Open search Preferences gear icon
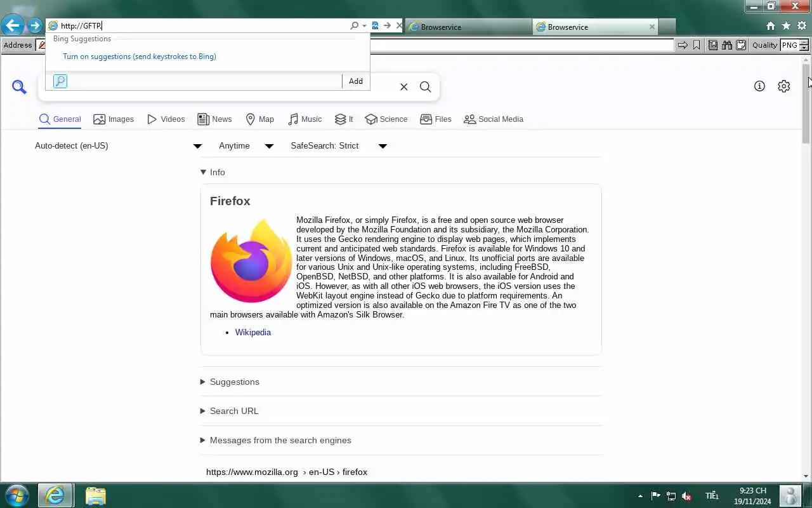This screenshot has width=812, height=508. tap(784, 86)
